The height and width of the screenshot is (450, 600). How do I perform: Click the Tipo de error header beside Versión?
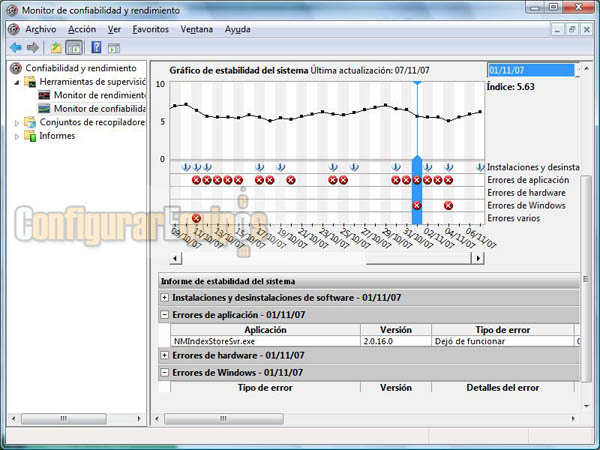point(502,329)
